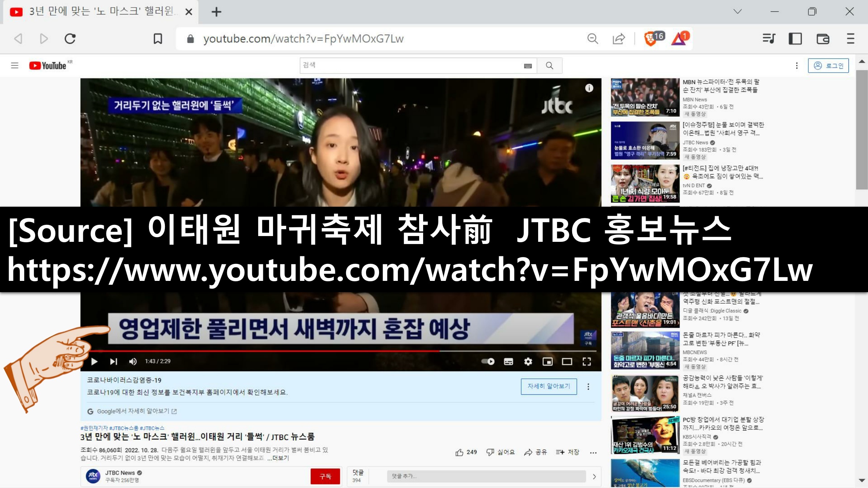Click the Brave Shields lion icon
This screenshot has width=868, height=488.
pyautogui.click(x=650, y=39)
